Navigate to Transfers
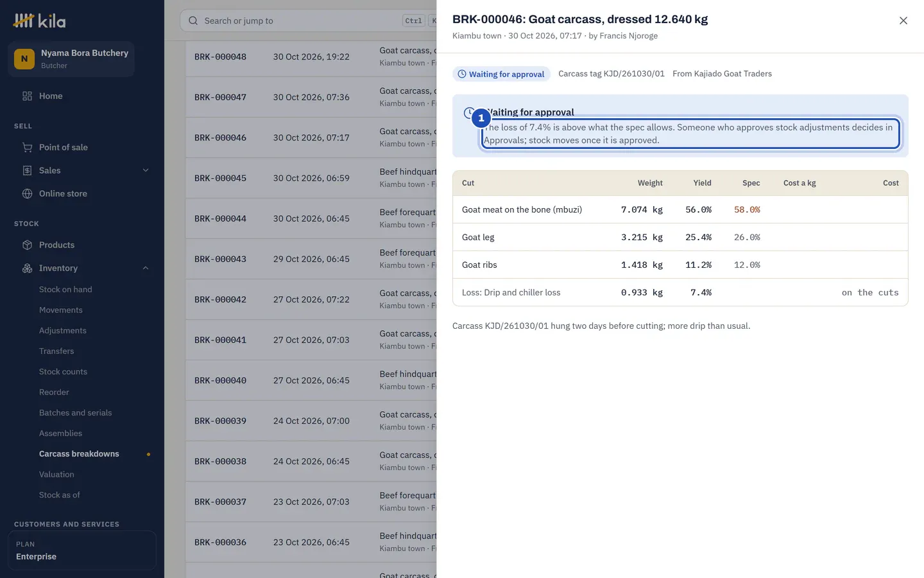Screen dimensions: 924x578 point(56,351)
